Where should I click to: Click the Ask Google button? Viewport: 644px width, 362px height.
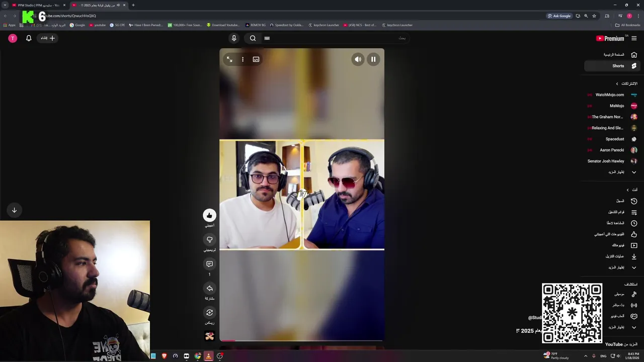click(559, 16)
